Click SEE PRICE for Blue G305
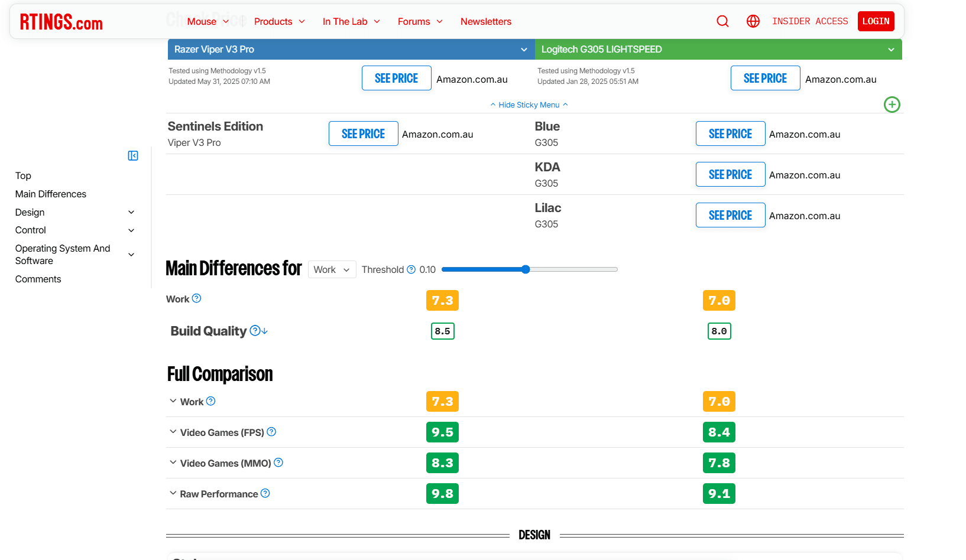The height and width of the screenshot is (560, 966). pyautogui.click(x=731, y=134)
